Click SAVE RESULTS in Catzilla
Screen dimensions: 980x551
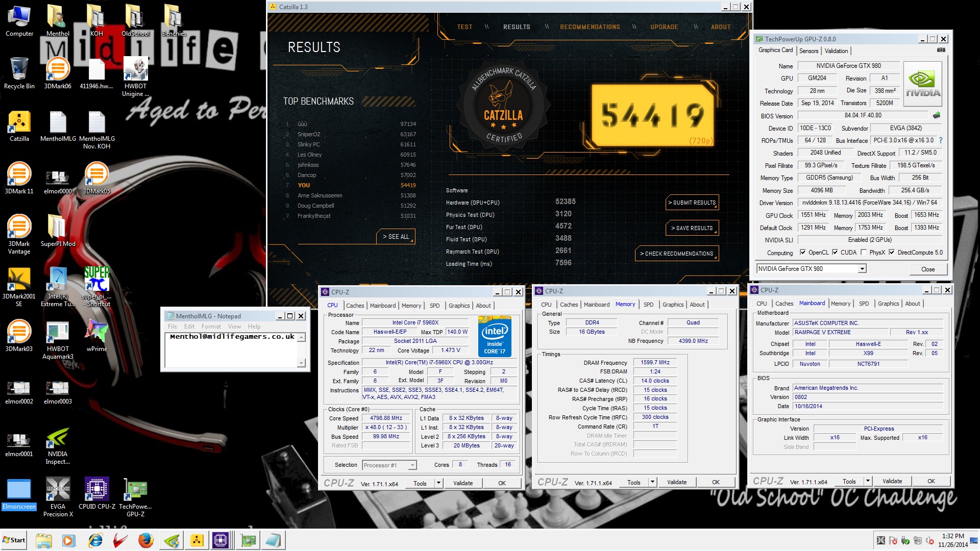(692, 228)
